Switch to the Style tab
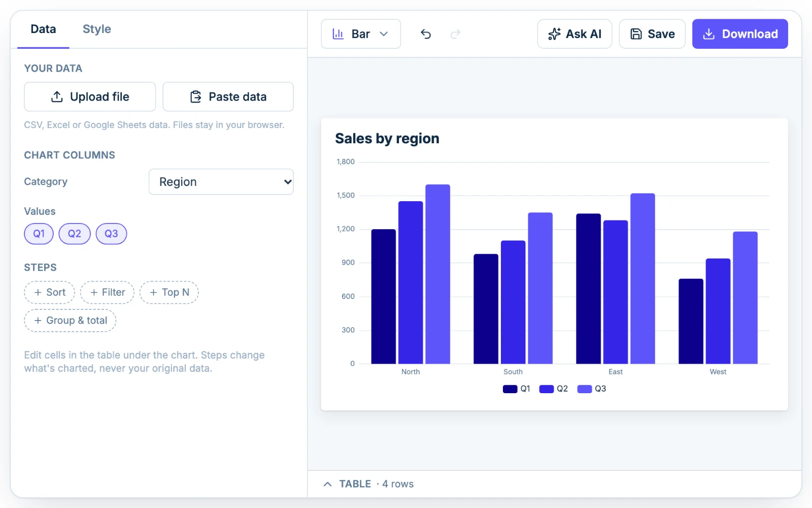The width and height of the screenshot is (812, 508). 97,29
